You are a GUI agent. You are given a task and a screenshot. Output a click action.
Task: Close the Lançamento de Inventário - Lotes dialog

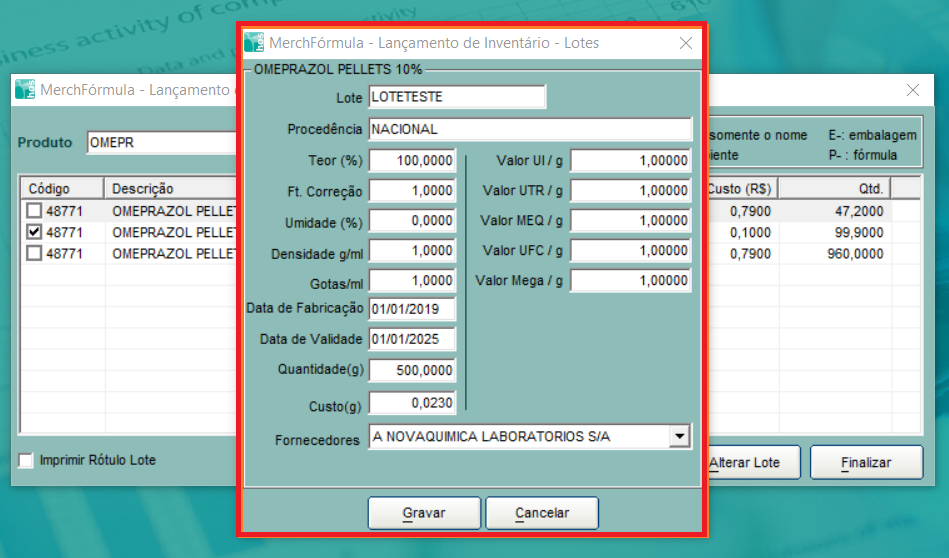pyautogui.click(x=686, y=43)
